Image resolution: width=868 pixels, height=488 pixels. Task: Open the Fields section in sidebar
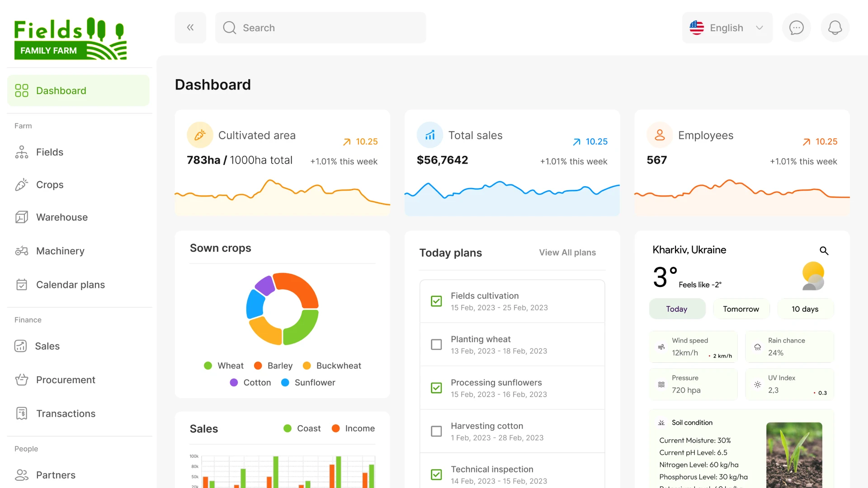pyautogui.click(x=50, y=152)
